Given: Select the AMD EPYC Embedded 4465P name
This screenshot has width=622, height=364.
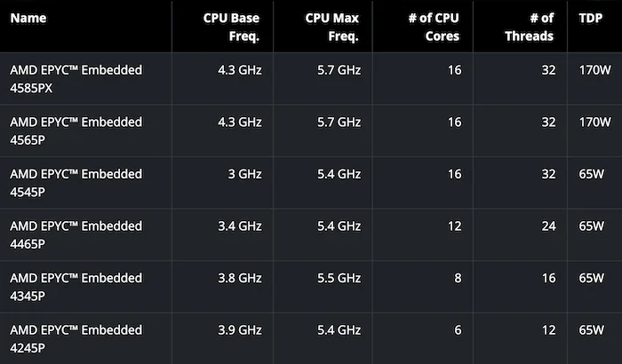Looking at the screenshot, I should (x=76, y=235).
